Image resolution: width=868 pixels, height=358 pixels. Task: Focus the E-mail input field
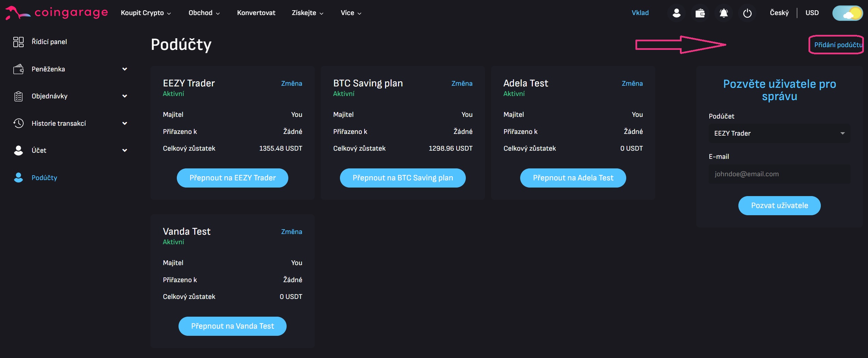click(779, 174)
